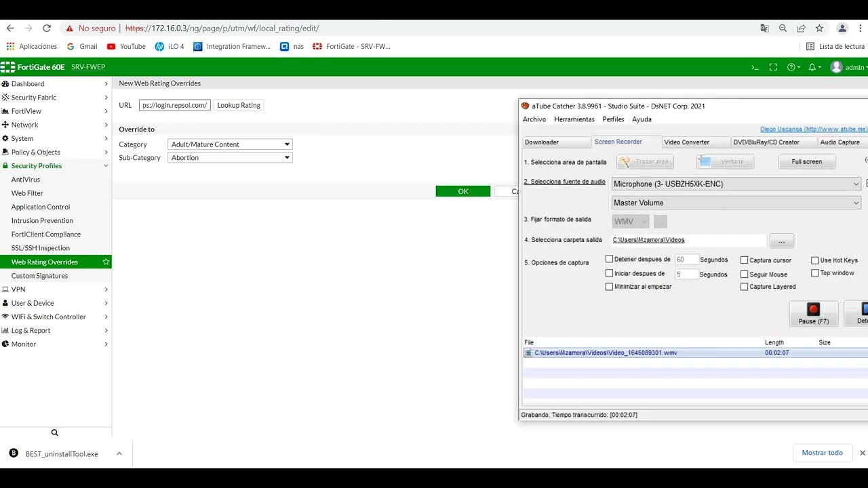Viewport: 868px width, 488px height.
Task: Open the Diego Uscanga atube.me link
Action: point(814,129)
